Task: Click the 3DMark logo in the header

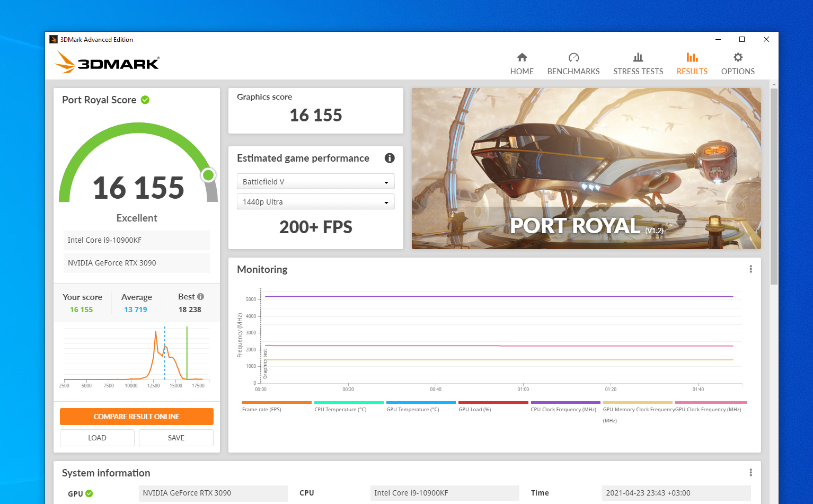Action: coord(107,63)
